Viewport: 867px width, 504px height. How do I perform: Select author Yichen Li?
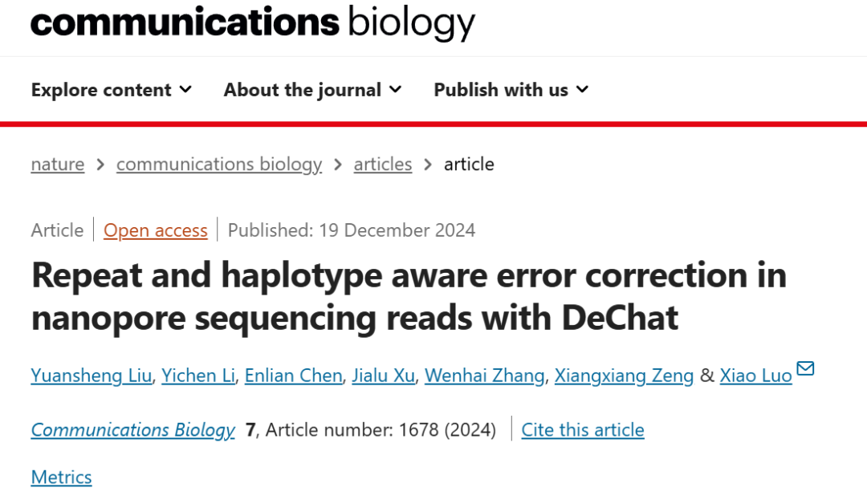(198, 376)
